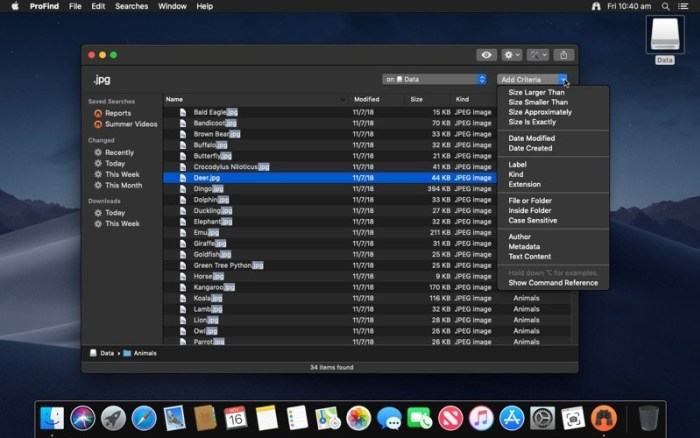Sort results by the Name column
Image resolution: width=700 pixels, height=438 pixels.
[x=175, y=99]
